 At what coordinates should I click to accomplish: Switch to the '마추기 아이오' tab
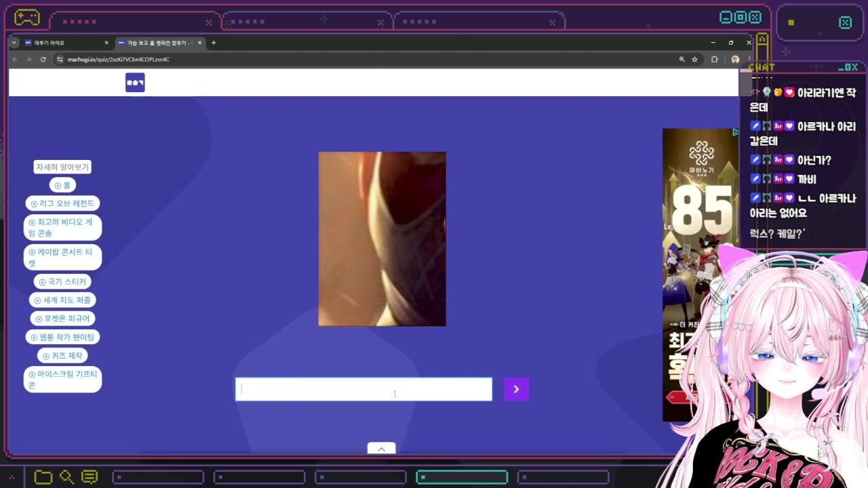tap(66, 43)
